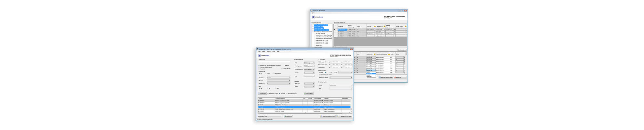644x130 pixels.
Task: Open the Produktgruppe dropdown
Action: coord(309,66)
